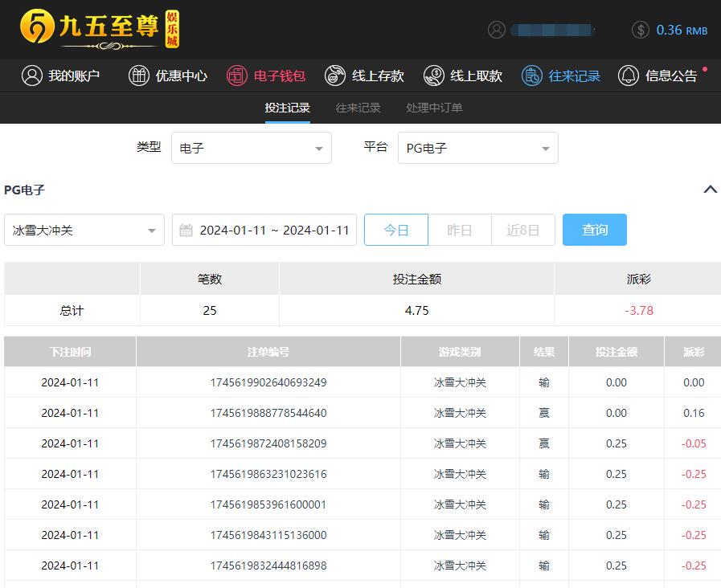Go to 线上取款 page

(x=462, y=76)
